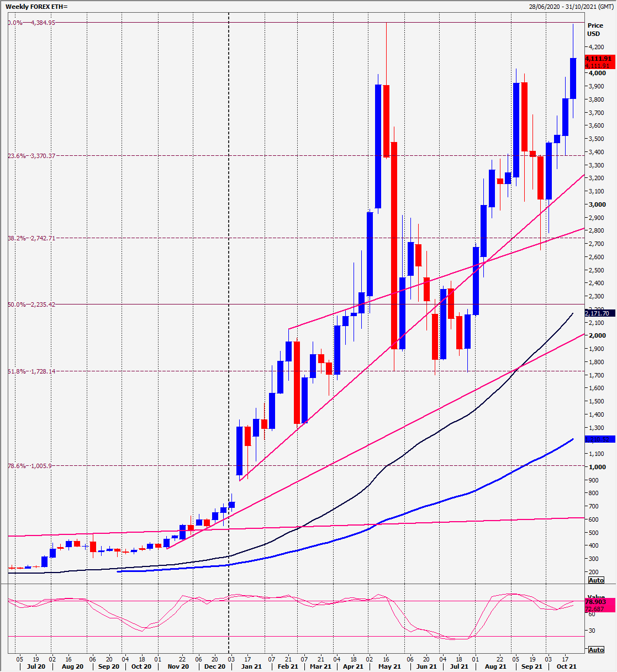Click the date range '28/06/2020 - 31/10/2021 (GMT)'
Viewport: 617px width, 672px height.
(x=570, y=7)
